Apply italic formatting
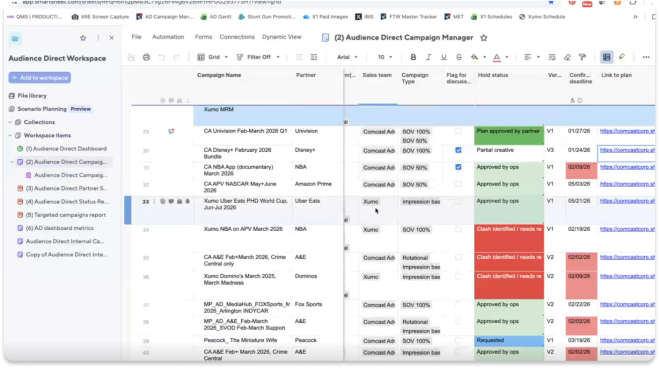Screen dimensions: 660x368 point(428,57)
